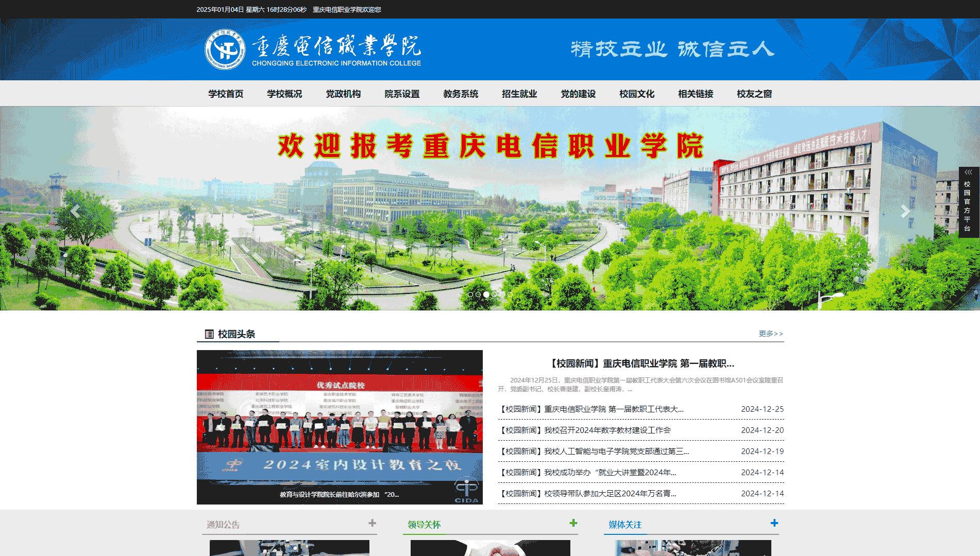This screenshot has width=980, height=556.
Task: Click caption 教育与设计学院院长前往哈尔滨参加
Action: click(x=339, y=494)
